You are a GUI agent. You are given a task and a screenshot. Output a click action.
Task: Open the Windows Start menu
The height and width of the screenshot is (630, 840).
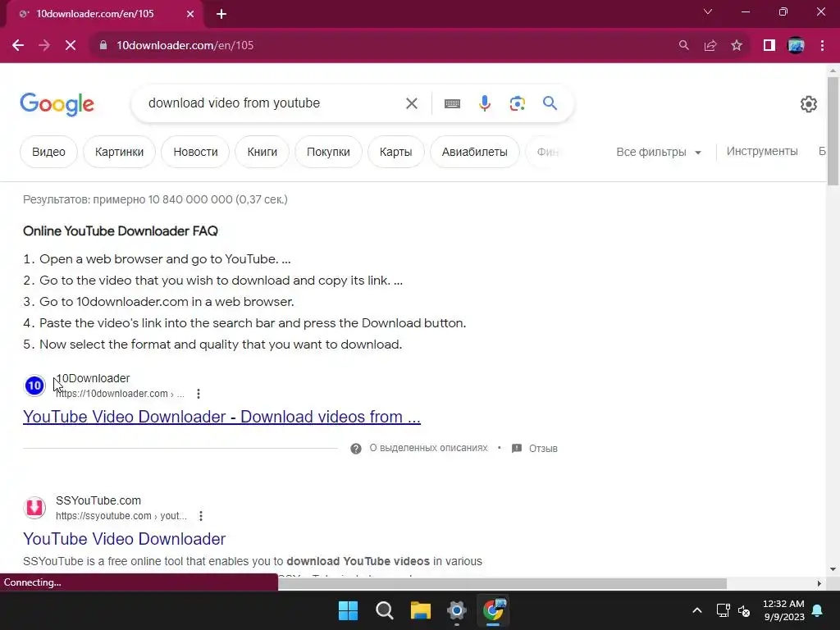point(348,610)
